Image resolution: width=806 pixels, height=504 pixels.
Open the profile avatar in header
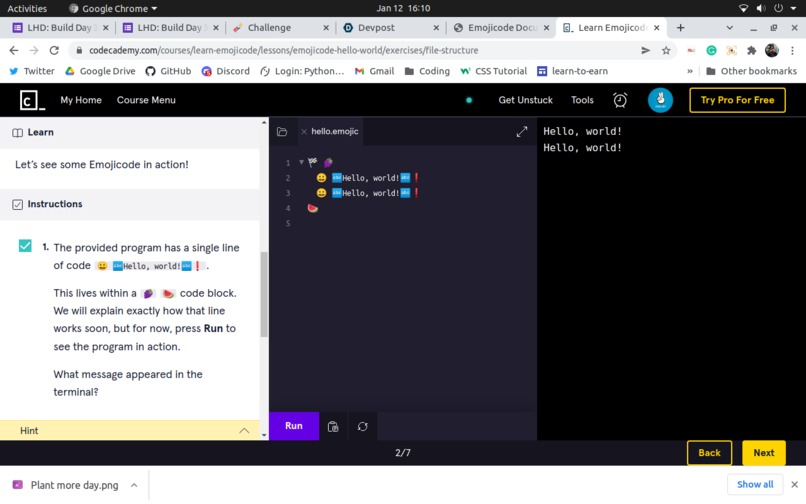660,100
